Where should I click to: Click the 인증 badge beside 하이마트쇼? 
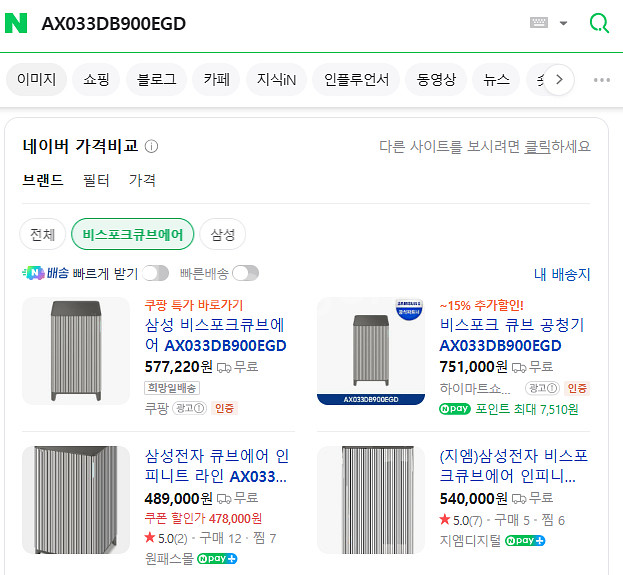577,388
